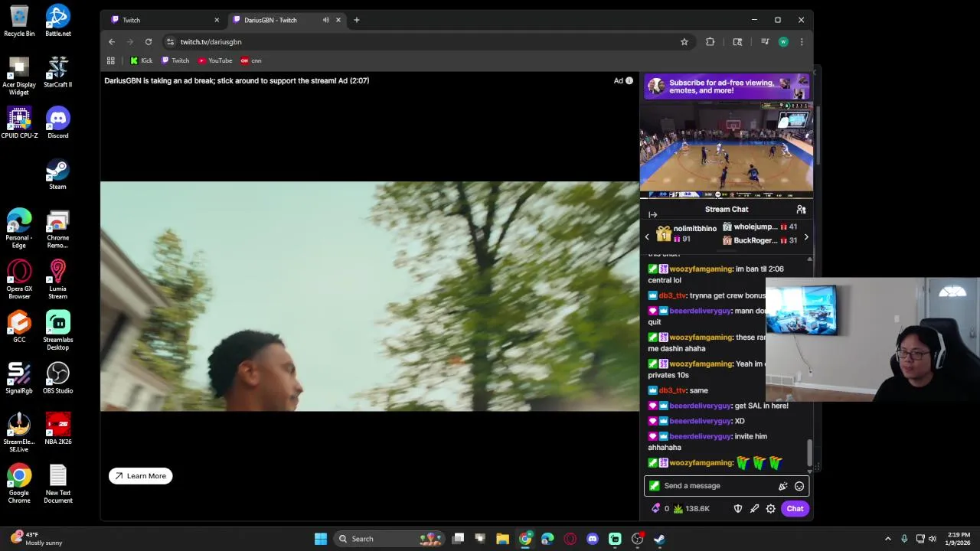Expand the hidden system tray icons
The width and height of the screenshot is (980, 551).
click(x=888, y=539)
